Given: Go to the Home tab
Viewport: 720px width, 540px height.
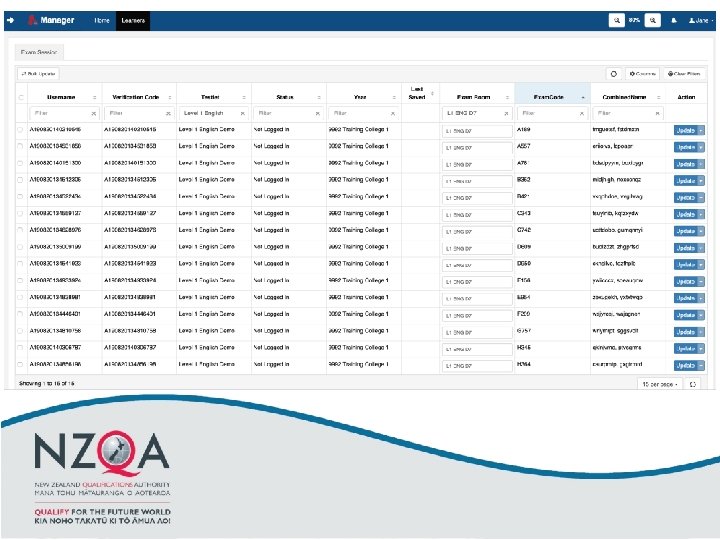Looking at the screenshot, I should pos(102,21).
